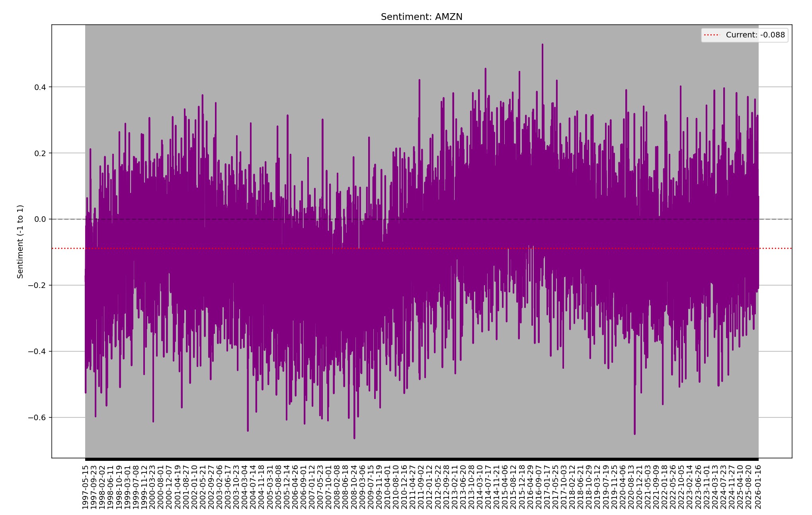Click the last x-axis date 2026-01-16
The width and height of the screenshot is (812, 515).
point(758,487)
